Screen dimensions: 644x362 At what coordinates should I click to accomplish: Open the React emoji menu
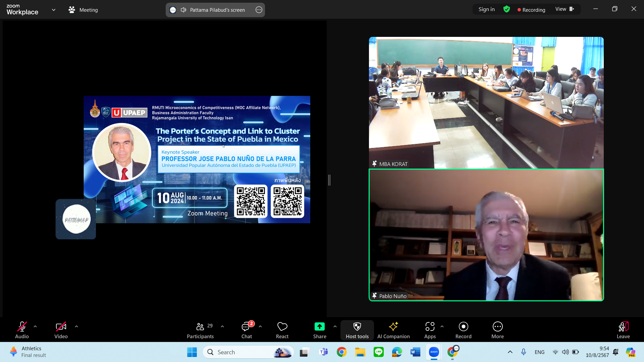coord(282,330)
